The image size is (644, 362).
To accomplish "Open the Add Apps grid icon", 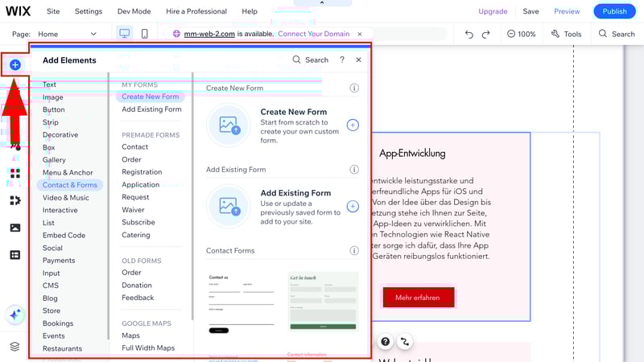I will 15,173.
